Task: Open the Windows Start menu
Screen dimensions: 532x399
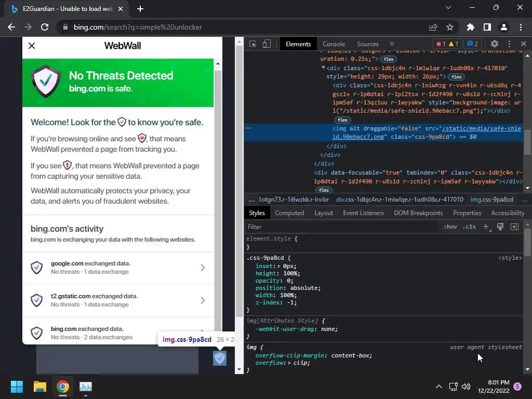Action: point(17,387)
